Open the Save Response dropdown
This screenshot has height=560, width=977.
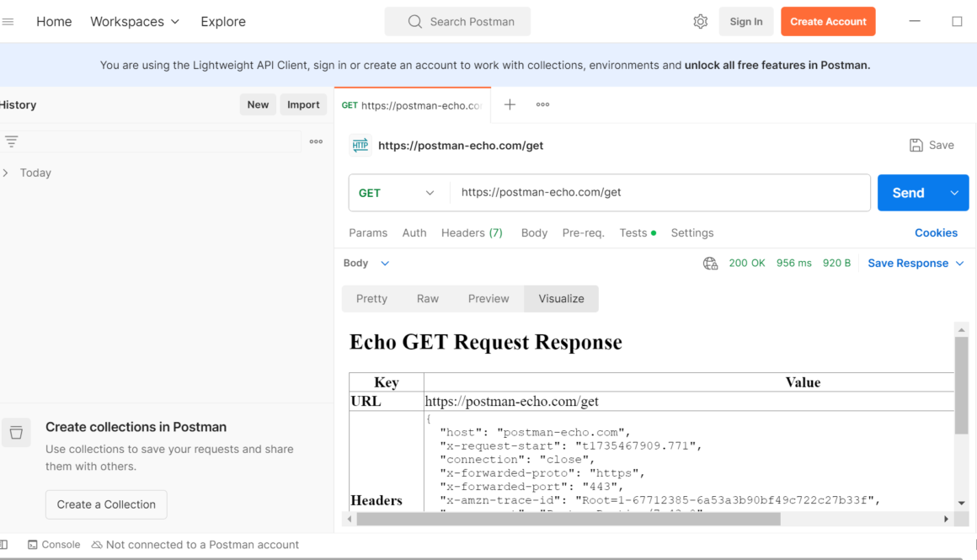coord(916,264)
